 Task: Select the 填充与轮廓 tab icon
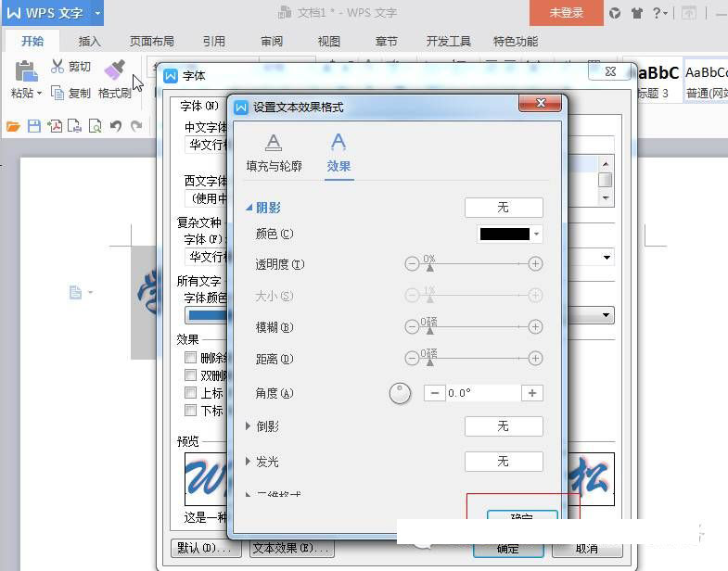coord(274,142)
